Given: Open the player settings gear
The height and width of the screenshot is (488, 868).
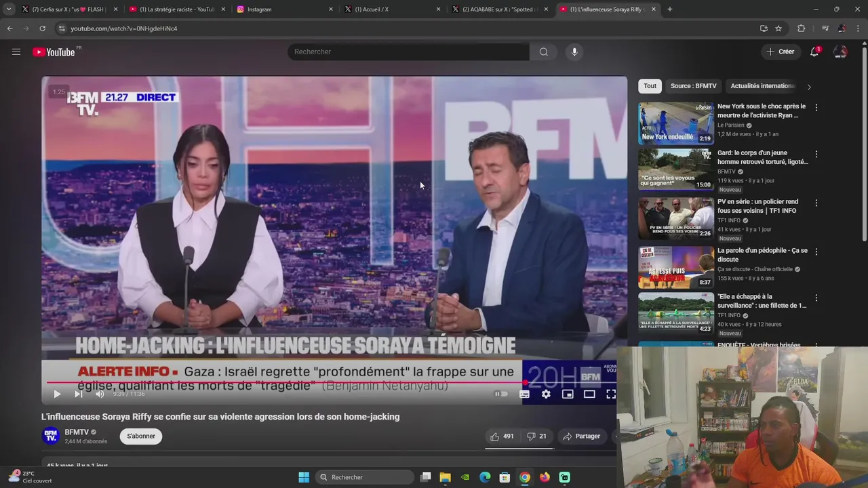Looking at the screenshot, I should pos(546,394).
